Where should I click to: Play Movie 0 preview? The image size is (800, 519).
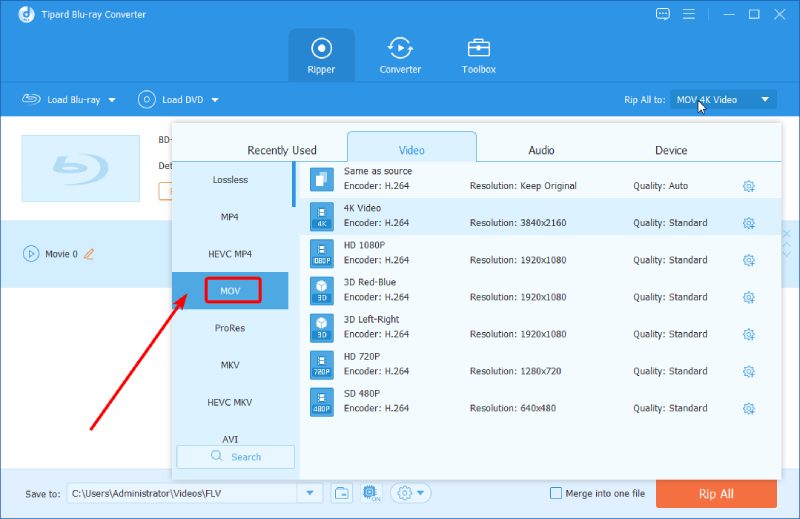(x=31, y=254)
